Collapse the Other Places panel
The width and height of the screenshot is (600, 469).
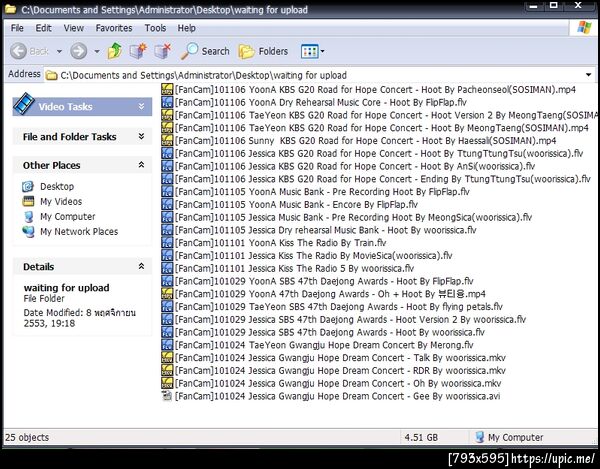click(x=141, y=165)
